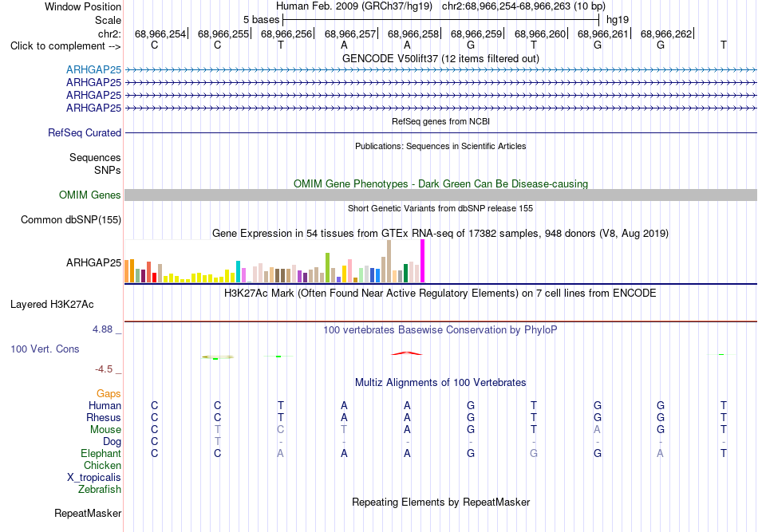Viewport: 758px width, 532px height.
Task: Click the OMIM Genes track label
Action: [x=90, y=195]
